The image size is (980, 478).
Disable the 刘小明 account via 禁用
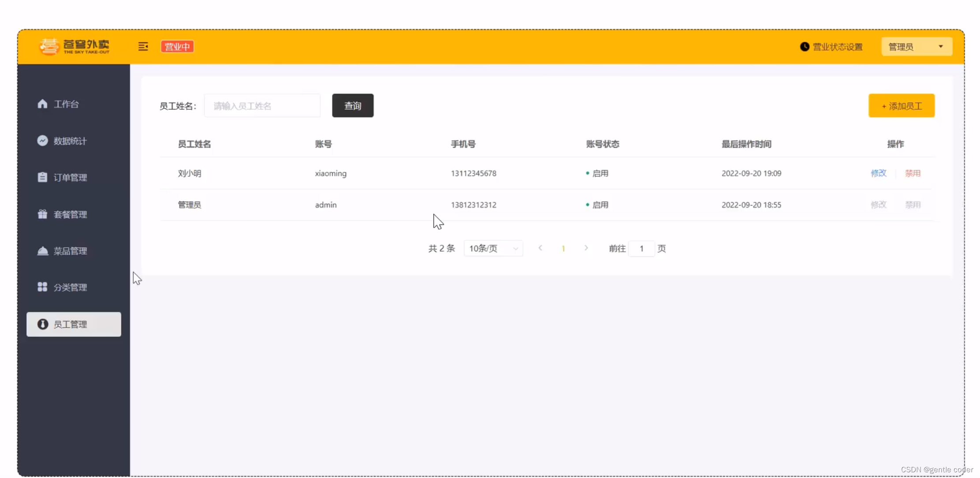pyautogui.click(x=913, y=173)
